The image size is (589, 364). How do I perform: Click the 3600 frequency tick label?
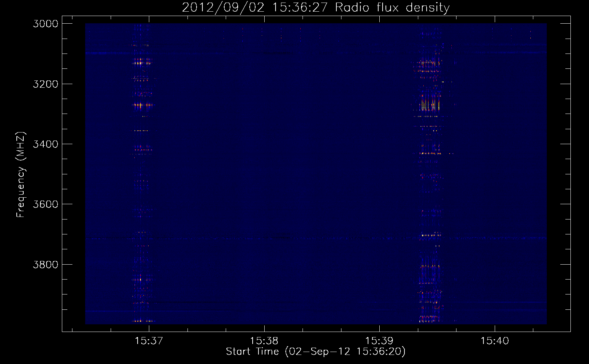(46, 204)
